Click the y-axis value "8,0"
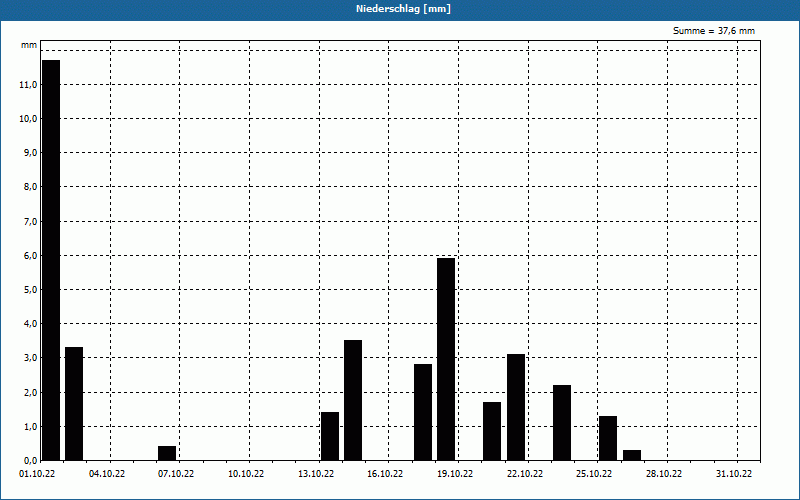Viewport: 800px width, 500px height. point(31,187)
